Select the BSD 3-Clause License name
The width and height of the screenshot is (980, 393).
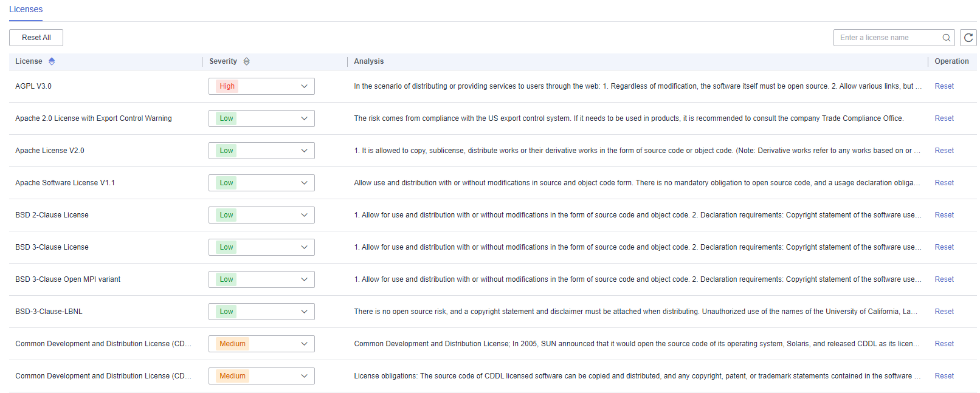pyautogui.click(x=52, y=247)
